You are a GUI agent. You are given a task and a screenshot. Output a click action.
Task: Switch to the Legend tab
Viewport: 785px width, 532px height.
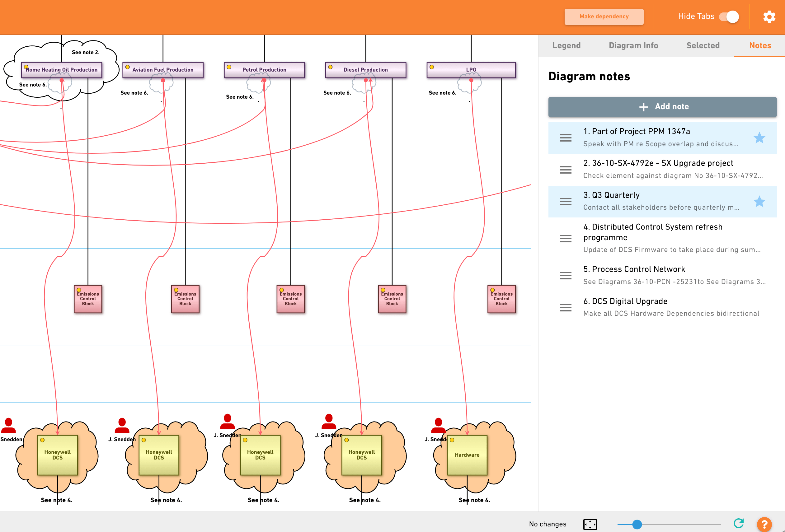pyautogui.click(x=566, y=45)
